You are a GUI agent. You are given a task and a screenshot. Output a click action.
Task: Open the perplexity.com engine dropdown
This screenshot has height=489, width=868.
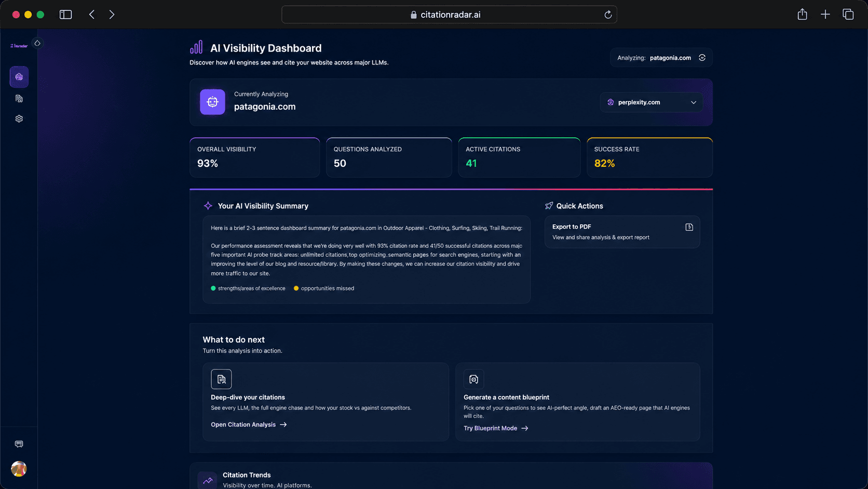pyautogui.click(x=651, y=102)
